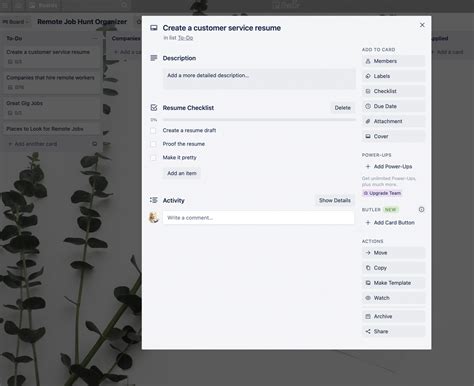Click the card title 'Create a customer service resume'
Screen dimensions: 474x386
[222, 28]
